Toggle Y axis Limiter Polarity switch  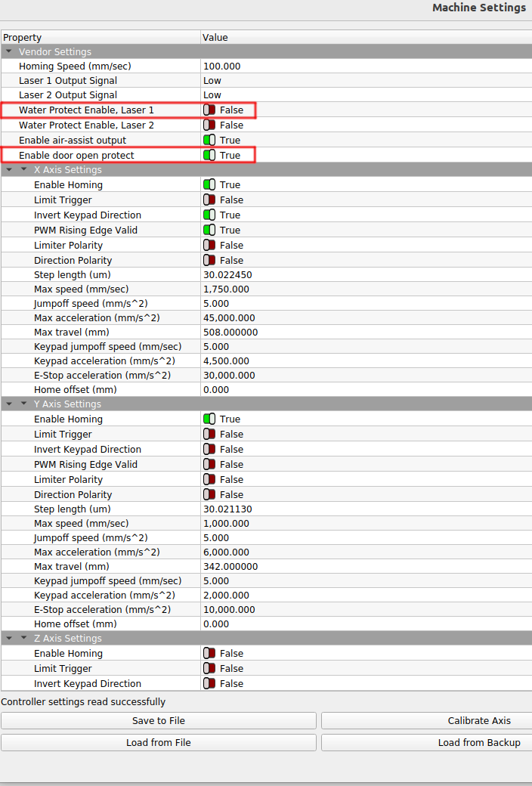(209, 480)
